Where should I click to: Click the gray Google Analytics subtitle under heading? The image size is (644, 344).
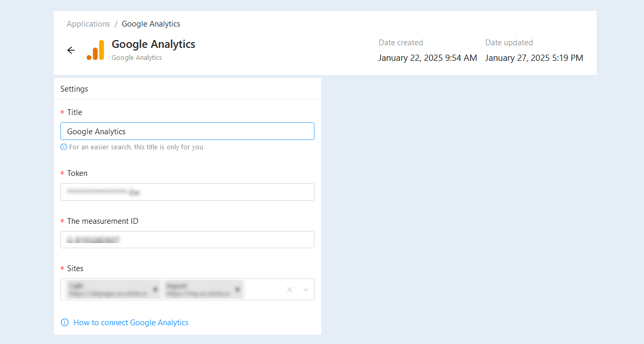(137, 58)
